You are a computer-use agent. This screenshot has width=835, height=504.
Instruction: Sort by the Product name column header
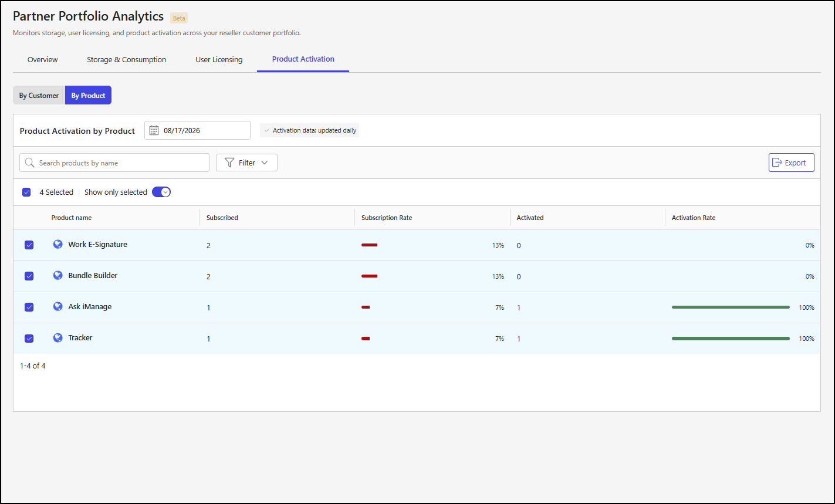(72, 218)
